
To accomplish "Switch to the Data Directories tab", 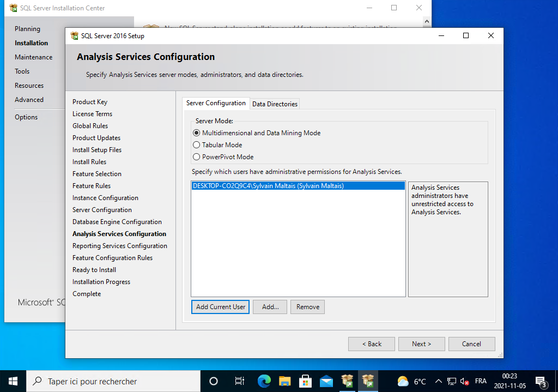I will click(x=275, y=104).
